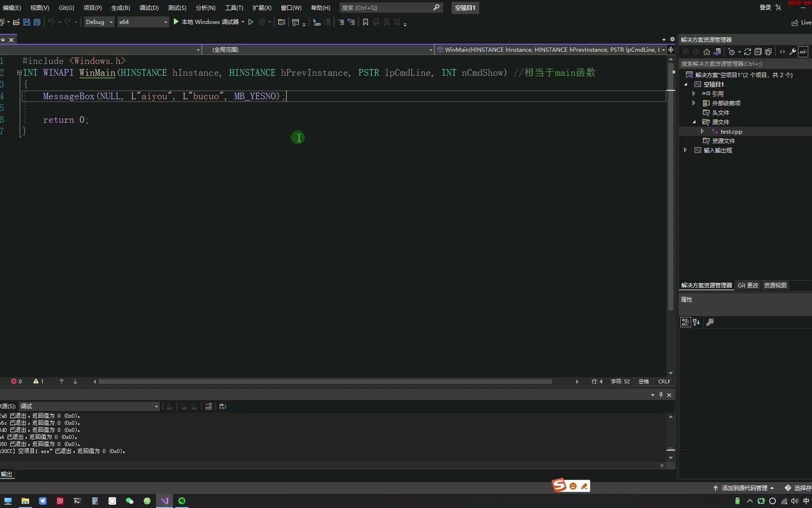Open the 项目(P) menu
Image resolution: width=812 pixels, height=508 pixels.
pos(93,8)
